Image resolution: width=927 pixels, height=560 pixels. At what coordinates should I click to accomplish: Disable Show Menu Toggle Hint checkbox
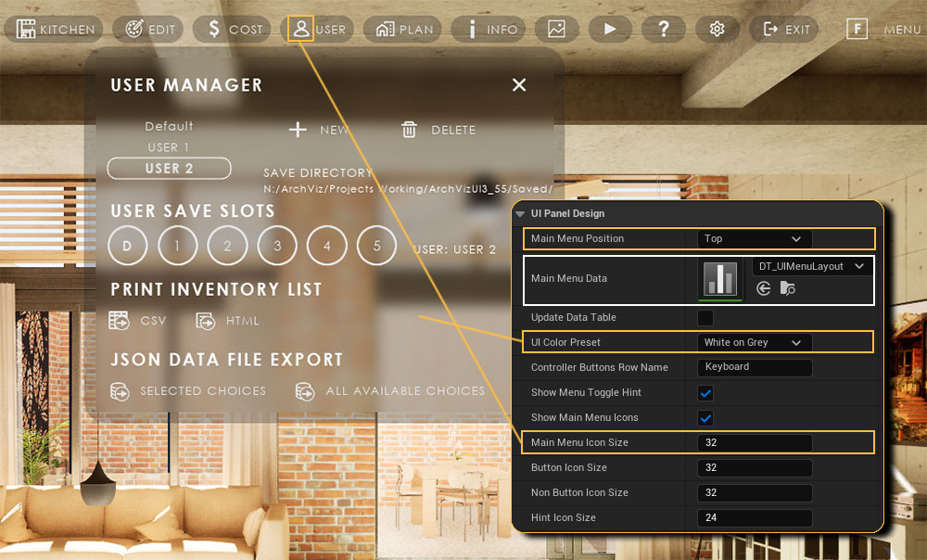705,393
